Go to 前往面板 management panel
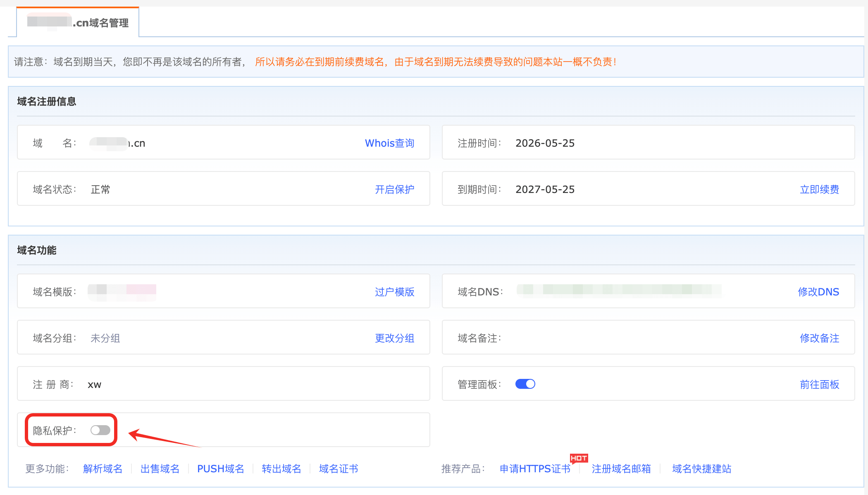 (x=819, y=384)
